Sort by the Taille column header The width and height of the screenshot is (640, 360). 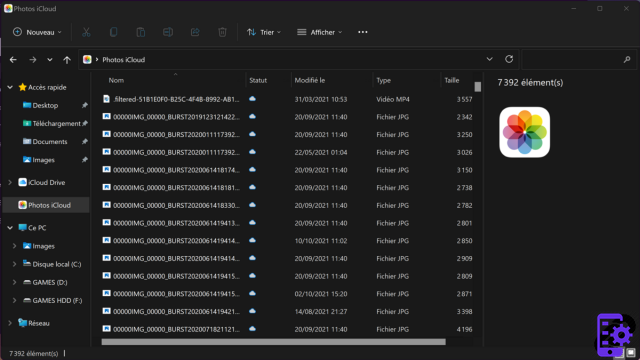[451, 80]
